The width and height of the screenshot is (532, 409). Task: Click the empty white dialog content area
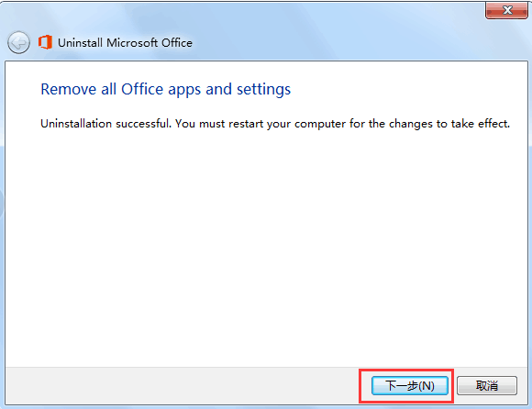(267, 248)
